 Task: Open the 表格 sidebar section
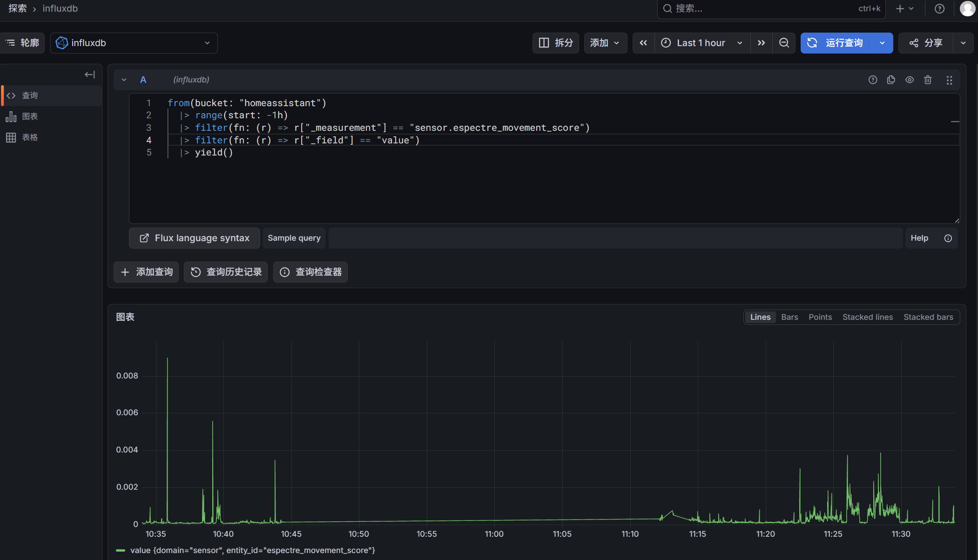click(x=30, y=137)
